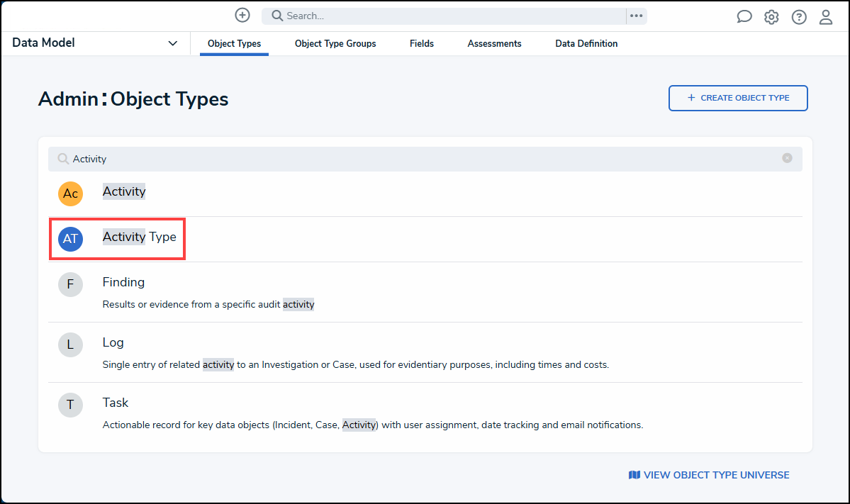
Task: Click the Create Object Type button
Action: (737, 98)
